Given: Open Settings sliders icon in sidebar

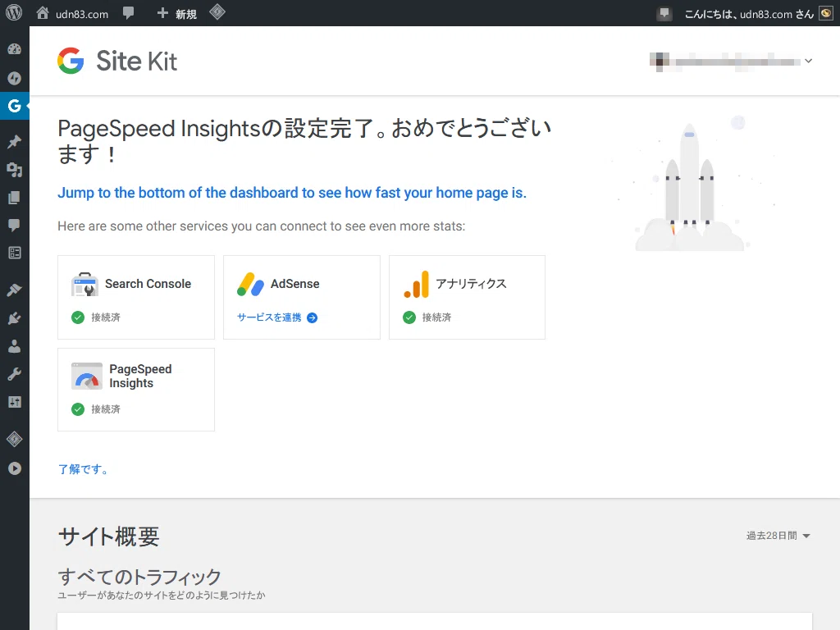Looking at the screenshot, I should tap(15, 402).
